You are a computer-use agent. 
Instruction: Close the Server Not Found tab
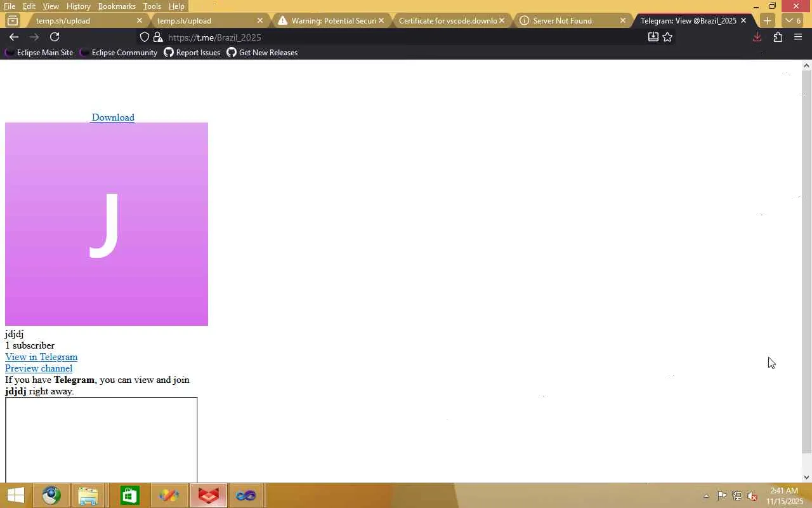[x=622, y=20]
